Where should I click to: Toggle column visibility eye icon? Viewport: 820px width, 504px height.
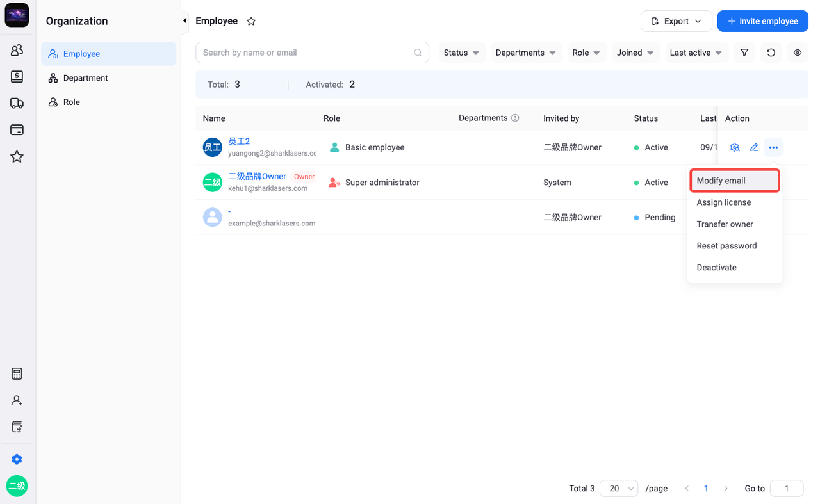click(798, 53)
